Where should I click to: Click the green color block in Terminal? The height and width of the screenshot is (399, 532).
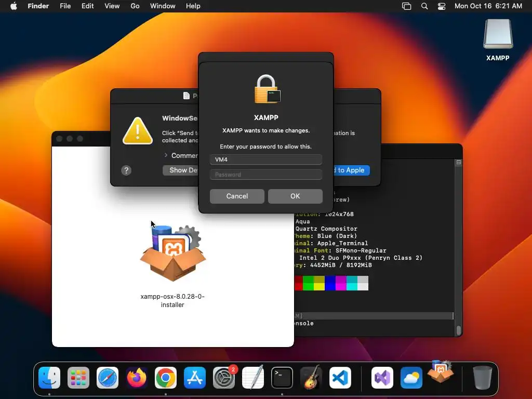click(308, 283)
